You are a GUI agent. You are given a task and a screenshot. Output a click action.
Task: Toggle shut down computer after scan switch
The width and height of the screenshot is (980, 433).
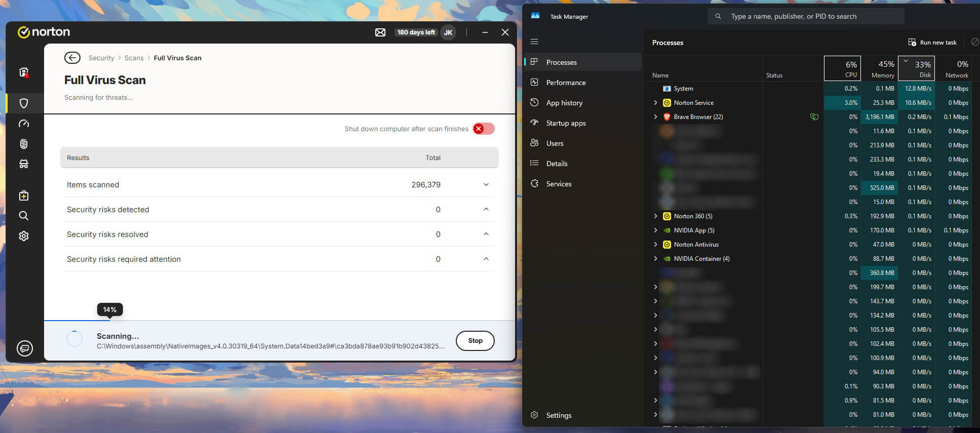484,129
